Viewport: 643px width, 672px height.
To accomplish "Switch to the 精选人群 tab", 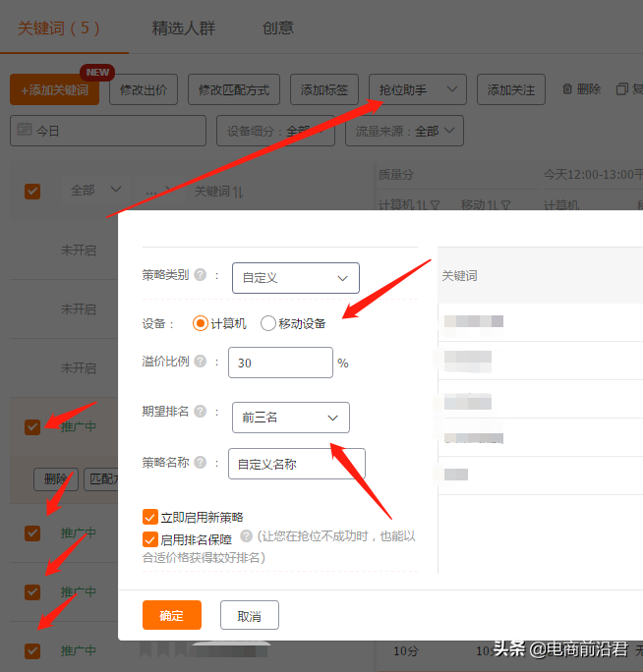I will coord(184,28).
